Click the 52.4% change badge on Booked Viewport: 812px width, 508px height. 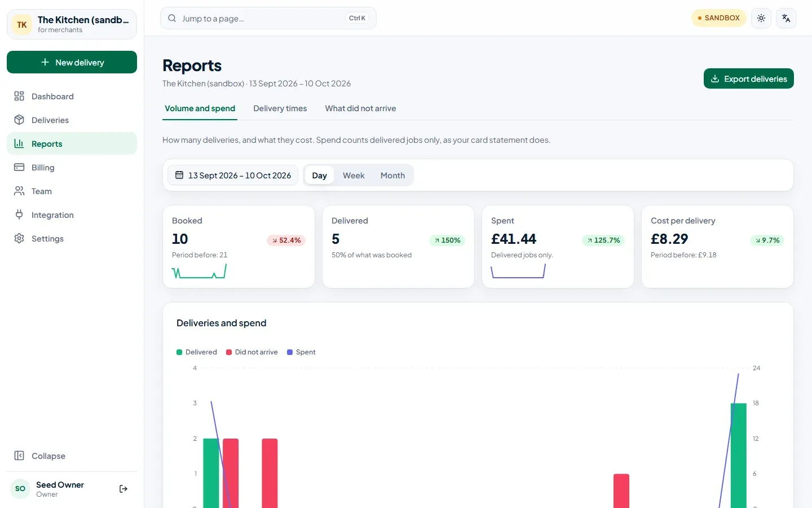(x=286, y=240)
